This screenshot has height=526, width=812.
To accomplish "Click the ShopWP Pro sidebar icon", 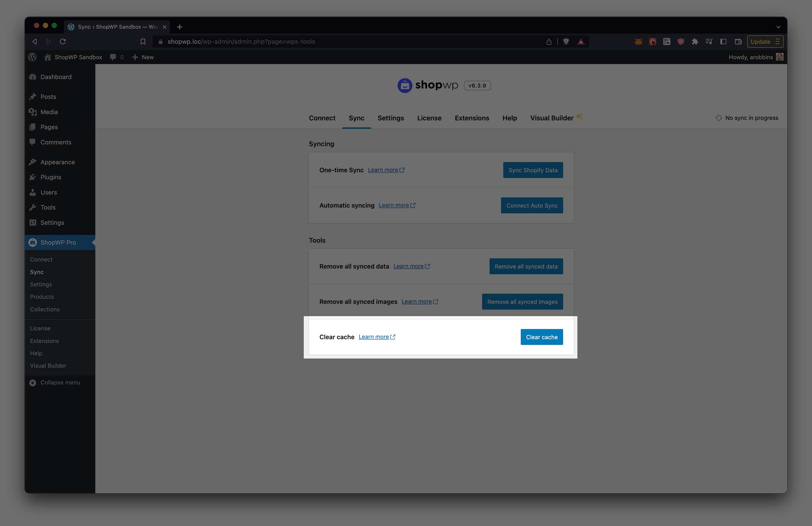I will pyautogui.click(x=33, y=242).
